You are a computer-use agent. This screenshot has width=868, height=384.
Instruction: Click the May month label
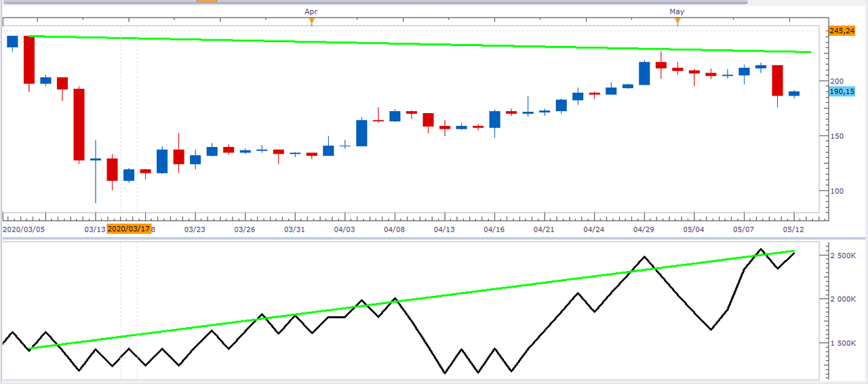tap(677, 12)
